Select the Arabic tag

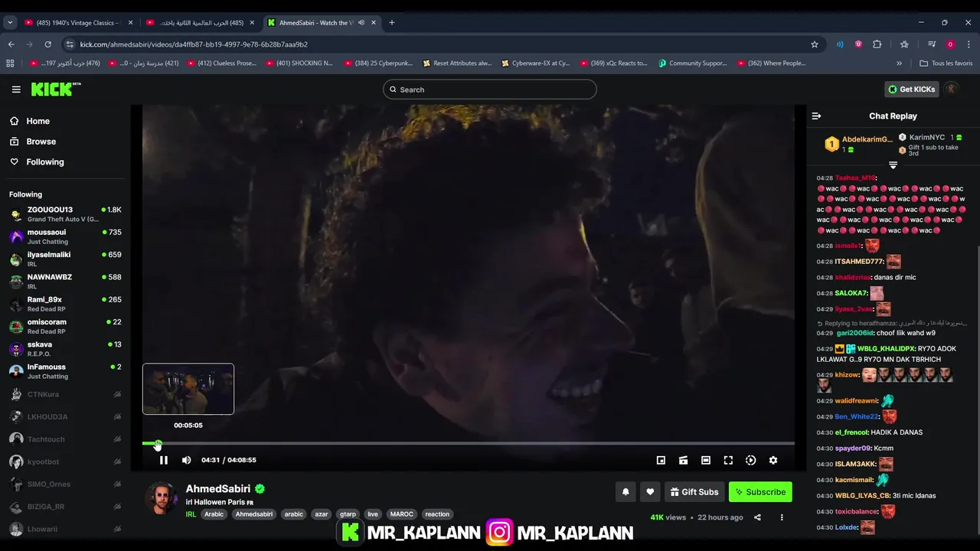click(214, 514)
